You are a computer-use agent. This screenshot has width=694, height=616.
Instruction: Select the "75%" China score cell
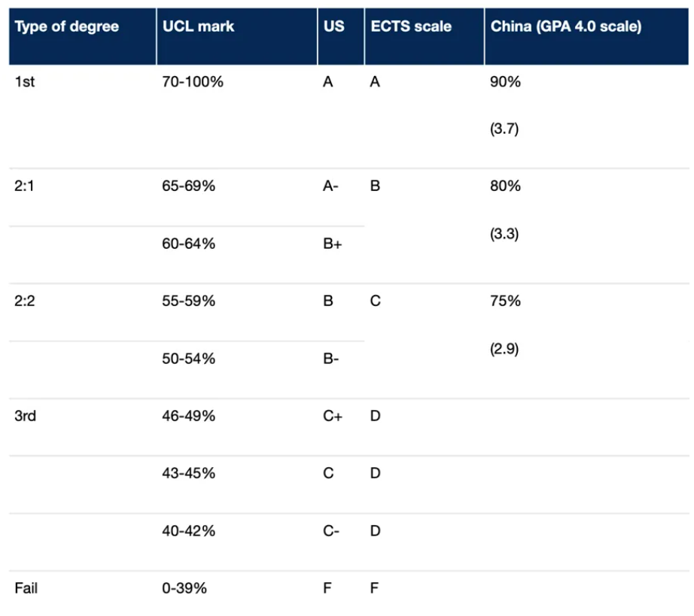coord(505,301)
